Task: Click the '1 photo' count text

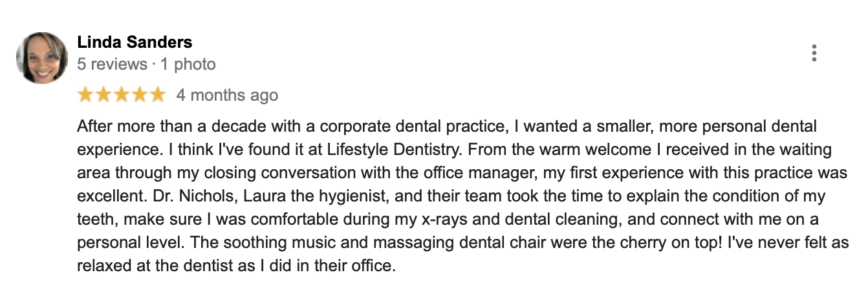Action: pyautogui.click(x=188, y=65)
